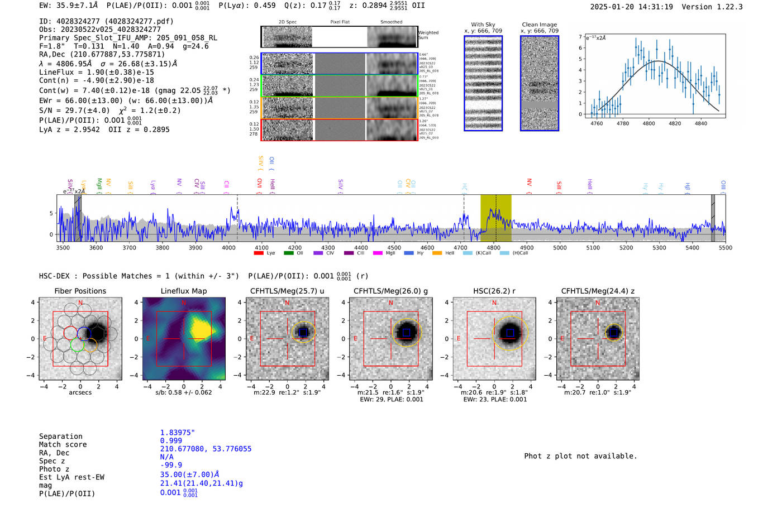Click 'EWr: 23, PLAE: 0.001' under r image
This screenshot has width=782, height=532.
(x=494, y=400)
